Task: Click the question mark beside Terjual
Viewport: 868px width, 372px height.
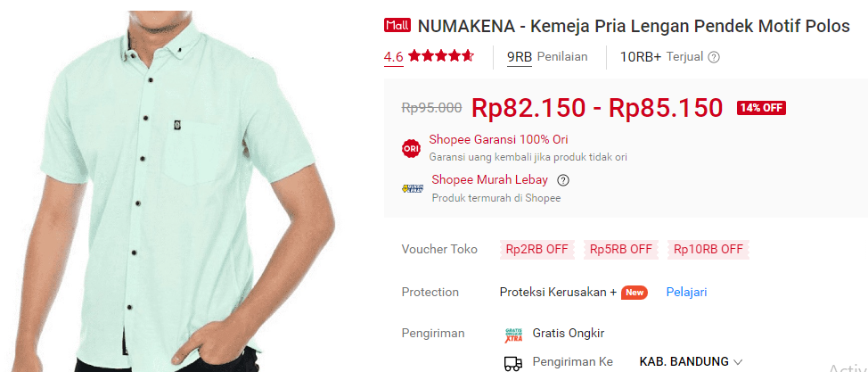Action: (714, 56)
